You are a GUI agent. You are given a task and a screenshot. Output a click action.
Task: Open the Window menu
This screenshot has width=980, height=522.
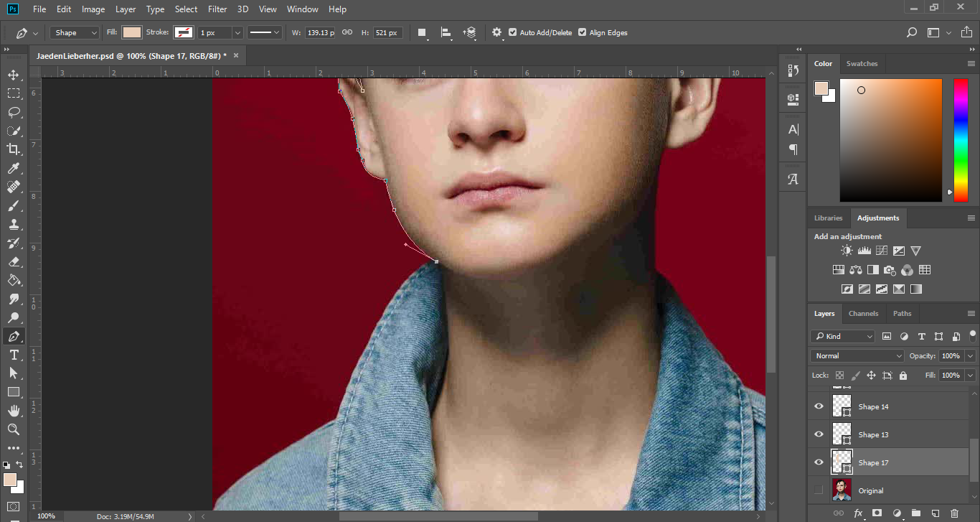click(x=302, y=9)
